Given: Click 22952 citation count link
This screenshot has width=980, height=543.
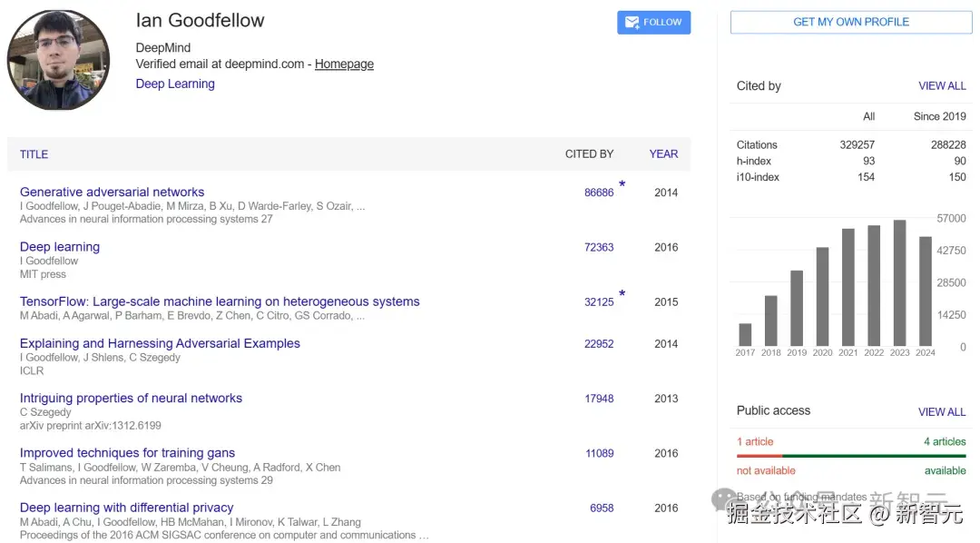Looking at the screenshot, I should (x=599, y=344).
